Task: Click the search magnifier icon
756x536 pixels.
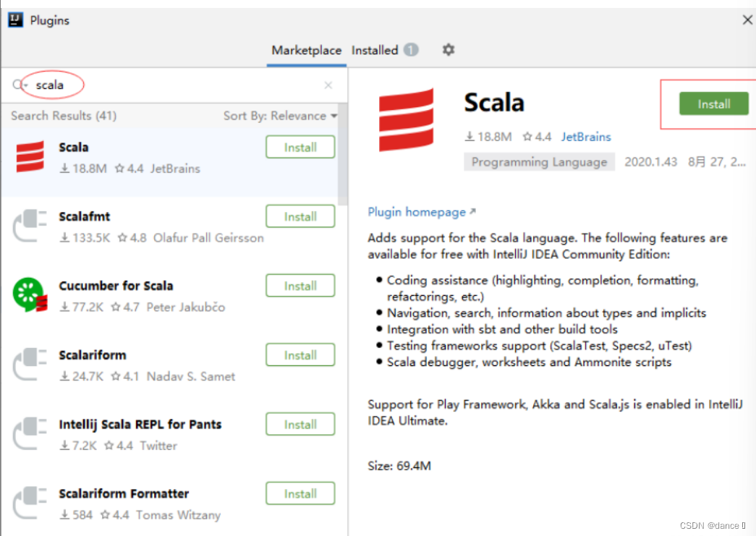Action: point(17,84)
